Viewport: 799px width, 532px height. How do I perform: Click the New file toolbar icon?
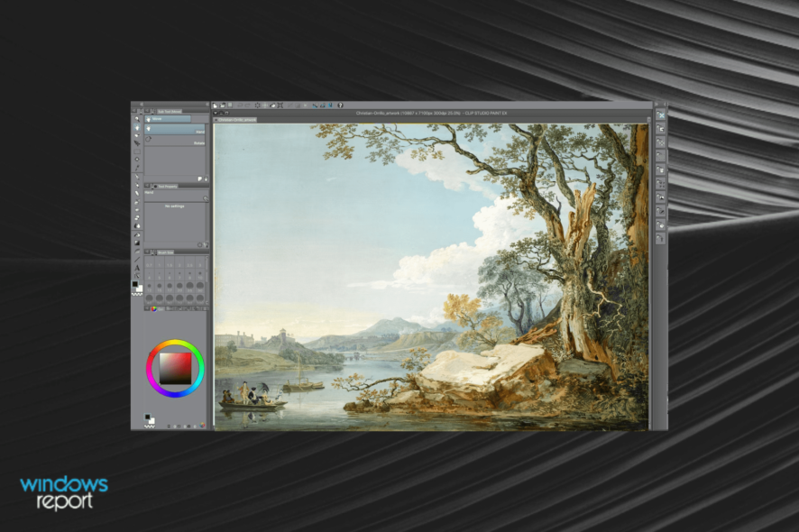point(216,105)
